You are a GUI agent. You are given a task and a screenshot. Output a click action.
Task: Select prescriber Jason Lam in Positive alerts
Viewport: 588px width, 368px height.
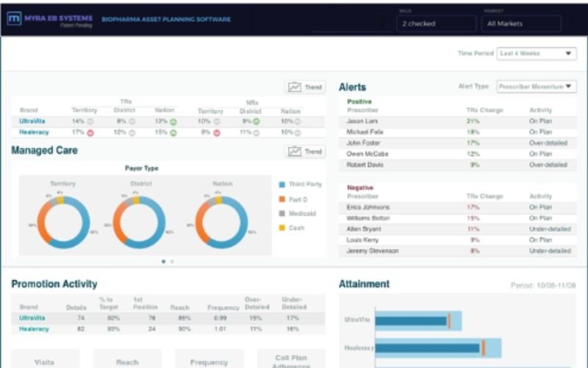458,121
